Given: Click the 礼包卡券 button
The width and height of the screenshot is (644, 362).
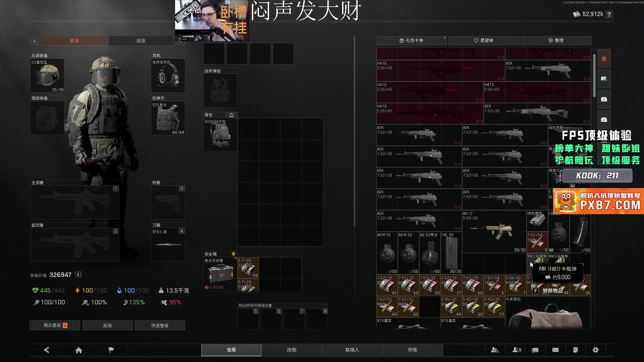Looking at the screenshot, I should (x=412, y=41).
